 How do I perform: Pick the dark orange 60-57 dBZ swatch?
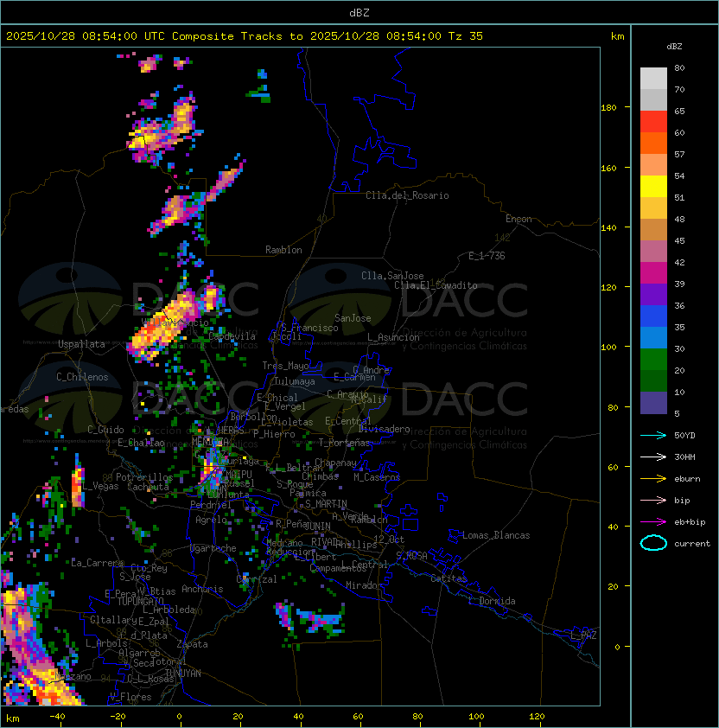tap(653, 143)
